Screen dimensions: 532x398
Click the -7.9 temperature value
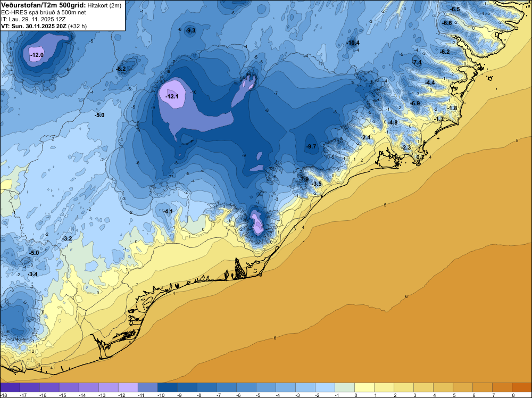coord(304,179)
